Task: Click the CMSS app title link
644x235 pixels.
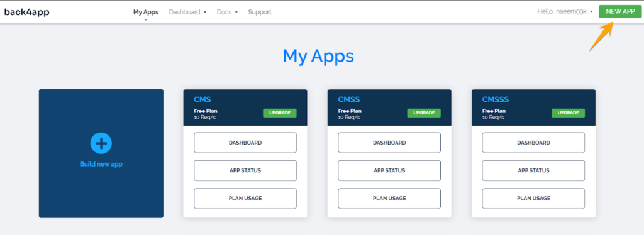Action: (349, 100)
